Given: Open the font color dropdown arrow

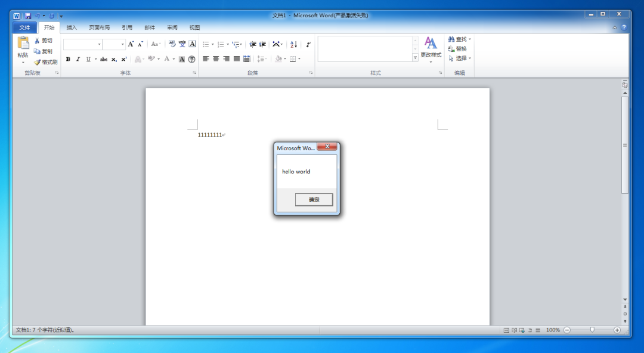Looking at the screenshot, I should pos(174,59).
